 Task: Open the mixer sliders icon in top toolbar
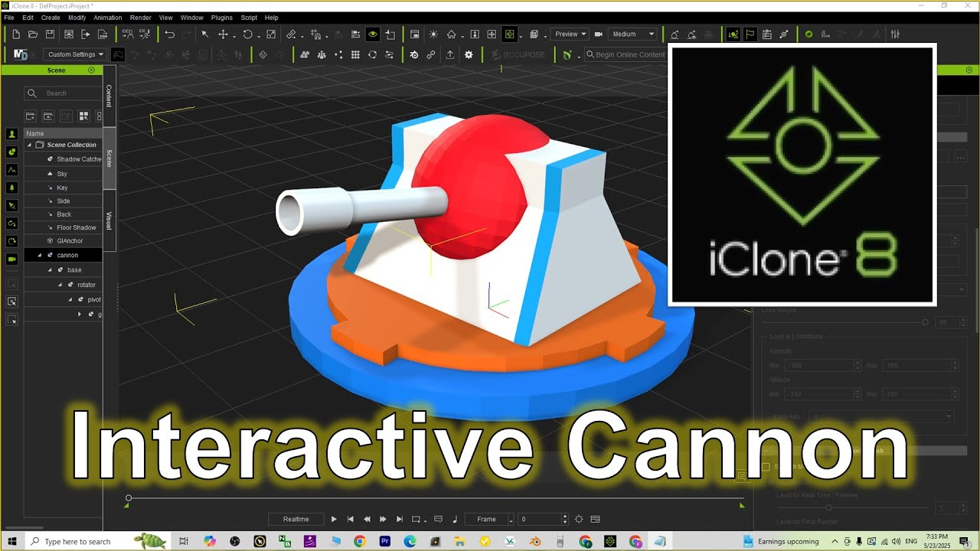tap(895, 34)
